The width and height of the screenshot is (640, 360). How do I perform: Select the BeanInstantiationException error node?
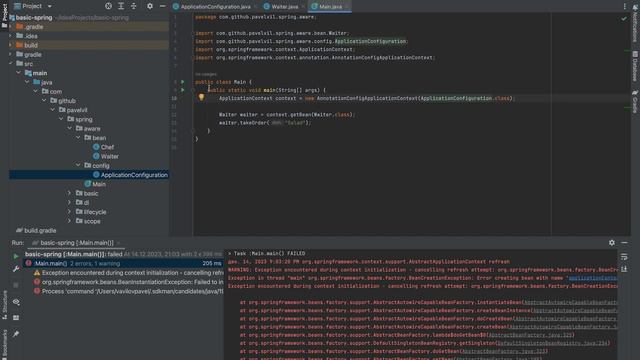click(128, 282)
